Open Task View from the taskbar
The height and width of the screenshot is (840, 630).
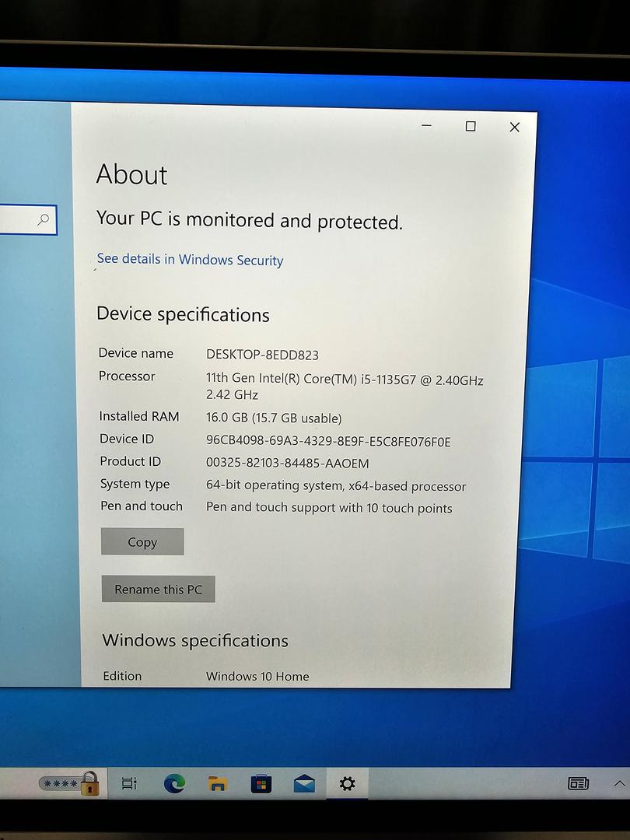click(129, 783)
